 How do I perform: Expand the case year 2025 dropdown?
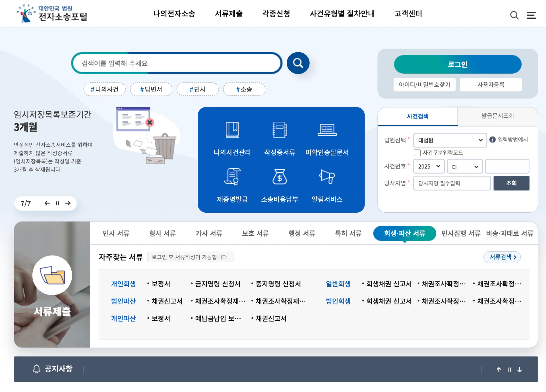pyautogui.click(x=429, y=166)
